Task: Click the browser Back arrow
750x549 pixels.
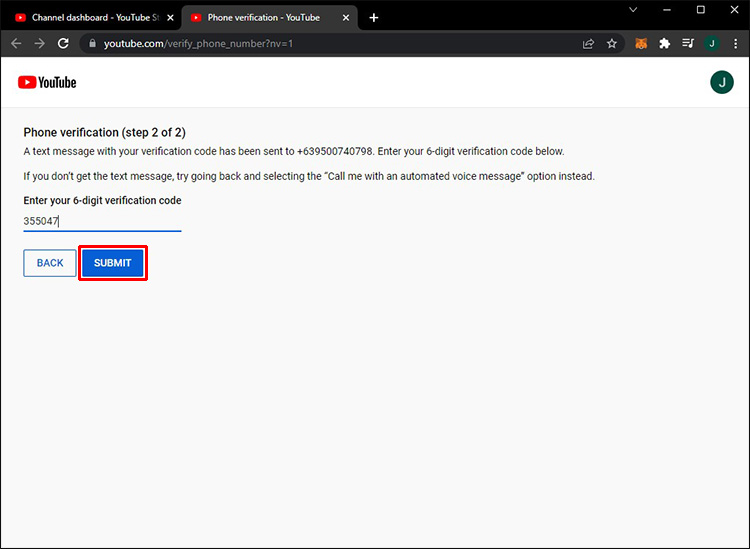Action: [x=16, y=44]
